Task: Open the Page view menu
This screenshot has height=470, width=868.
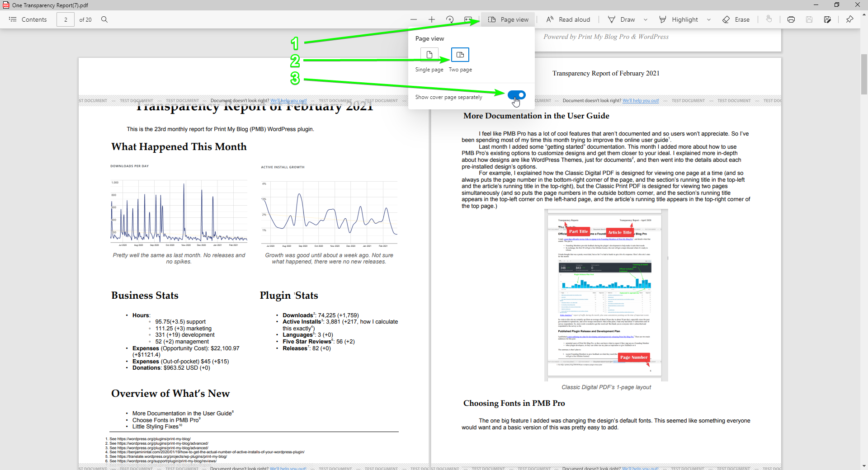Action: (x=508, y=19)
